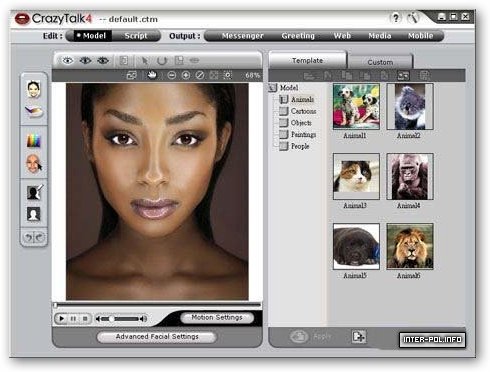Open Advanced Facial Settings

click(157, 337)
